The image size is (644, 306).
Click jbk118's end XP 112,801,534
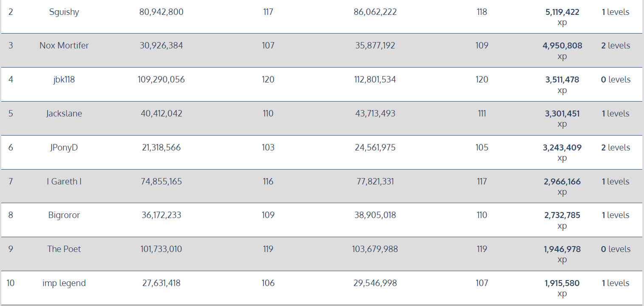[375, 79]
